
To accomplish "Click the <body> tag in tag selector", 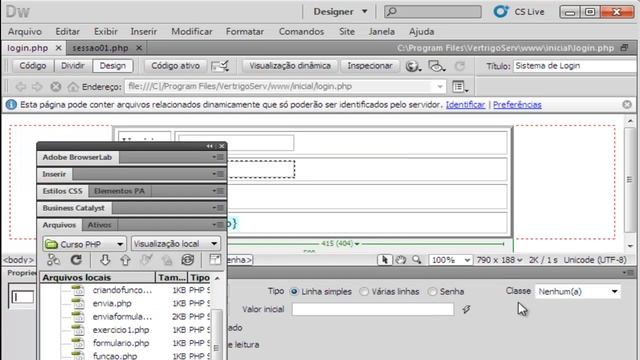I will point(18,260).
